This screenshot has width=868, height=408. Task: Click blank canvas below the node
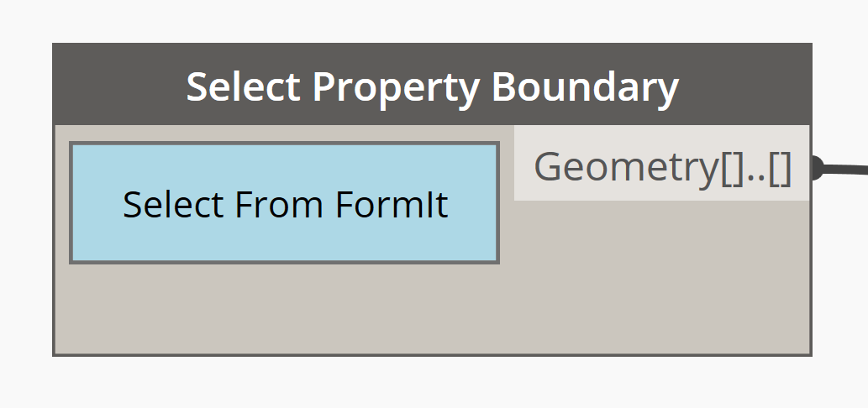[x=432, y=383]
